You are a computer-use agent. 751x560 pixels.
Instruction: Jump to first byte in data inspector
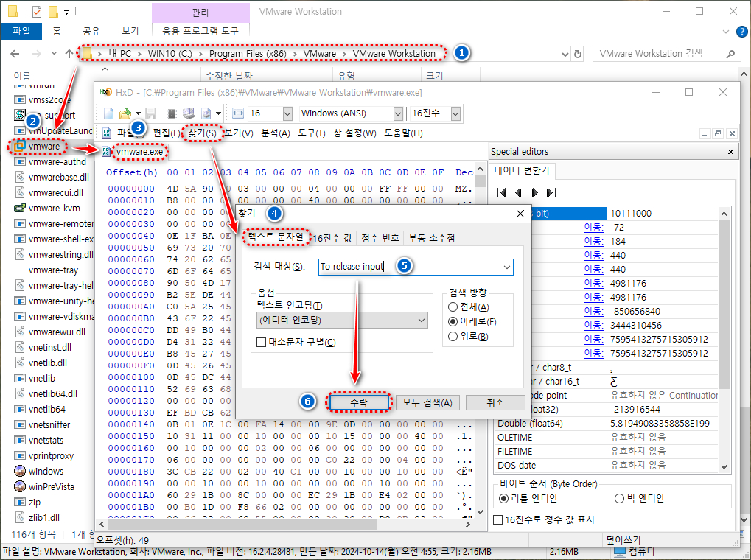point(501,192)
